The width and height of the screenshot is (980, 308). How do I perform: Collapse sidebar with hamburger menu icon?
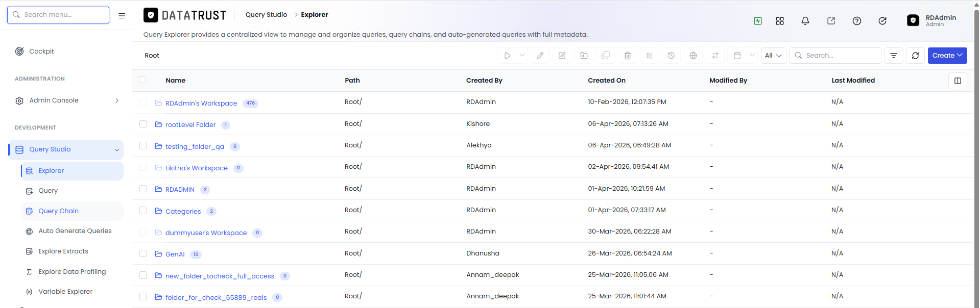(x=122, y=16)
